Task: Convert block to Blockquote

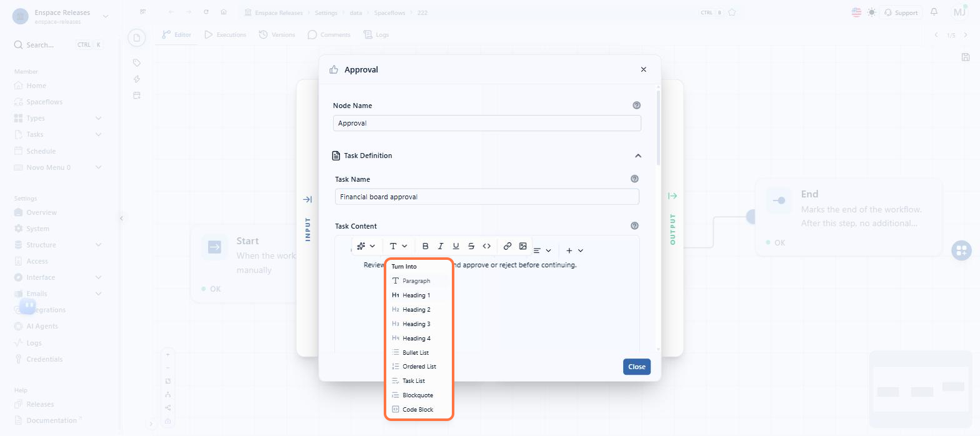Action: [418, 395]
